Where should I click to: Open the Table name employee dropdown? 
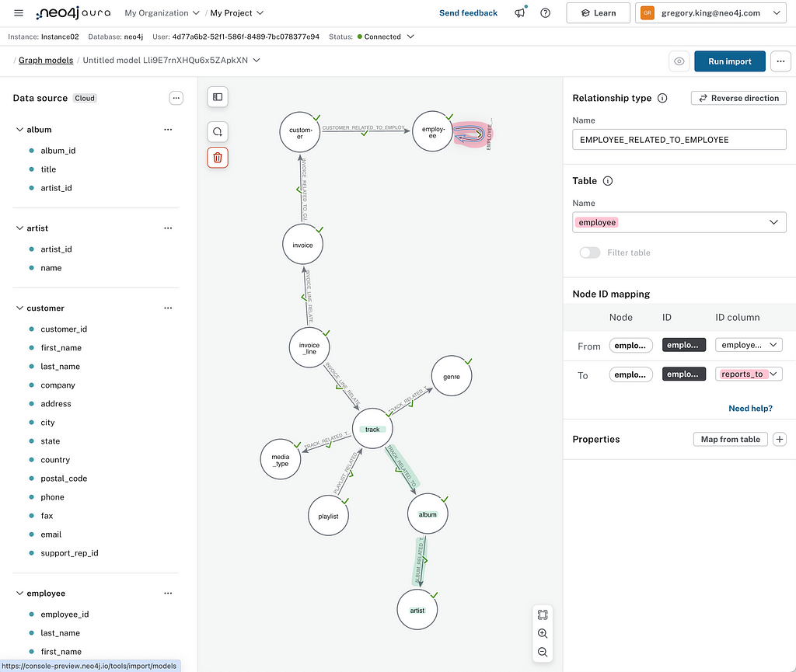point(773,222)
